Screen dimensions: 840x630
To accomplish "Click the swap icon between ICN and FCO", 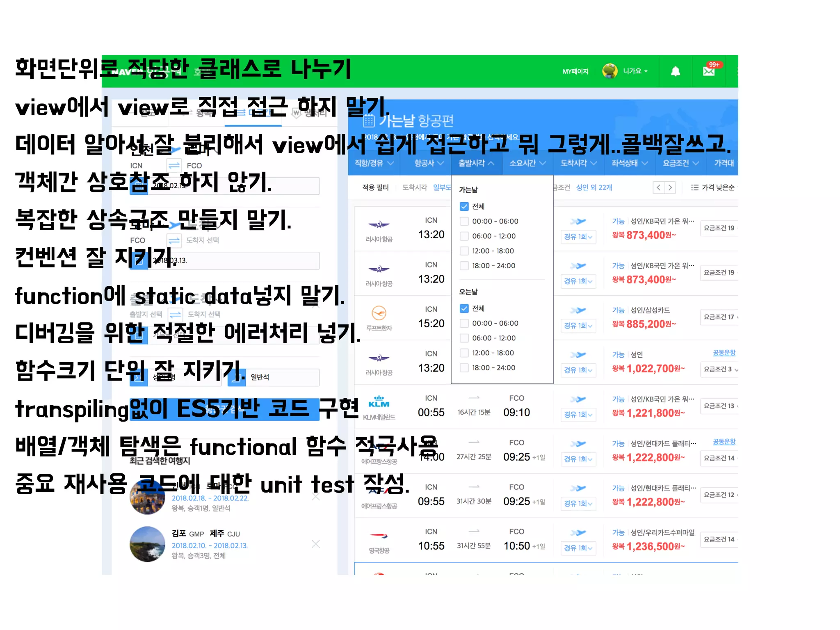I will 174,165.
